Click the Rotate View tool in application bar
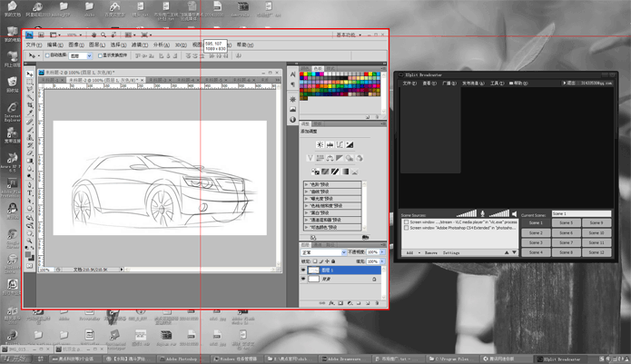The height and width of the screenshot is (364, 631). (113, 35)
